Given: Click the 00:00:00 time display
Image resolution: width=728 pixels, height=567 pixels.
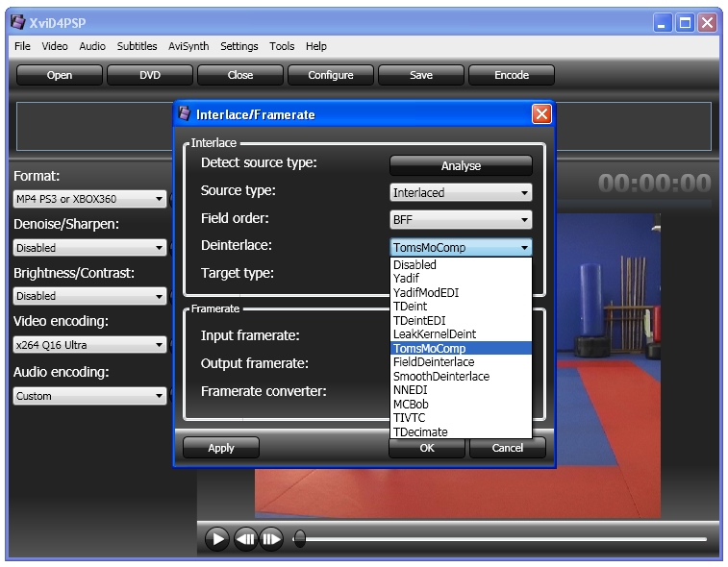Looking at the screenshot, I should click(x=654, y=183).
